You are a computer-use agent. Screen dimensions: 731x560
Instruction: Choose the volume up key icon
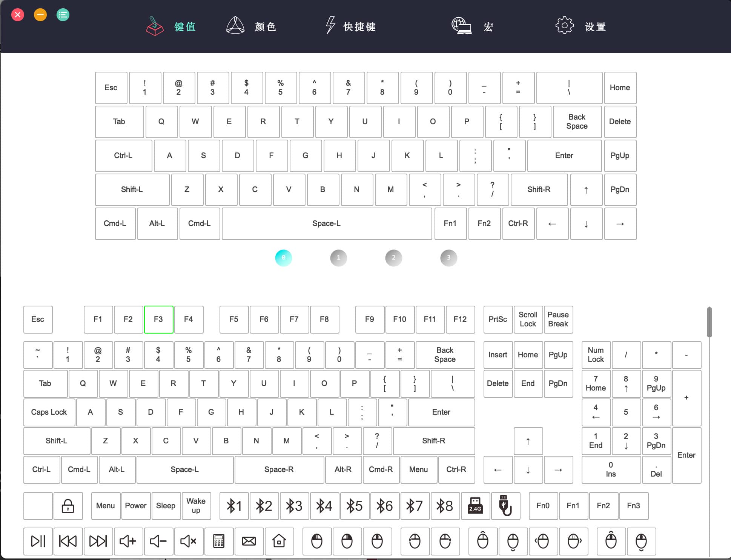point(128,541)
